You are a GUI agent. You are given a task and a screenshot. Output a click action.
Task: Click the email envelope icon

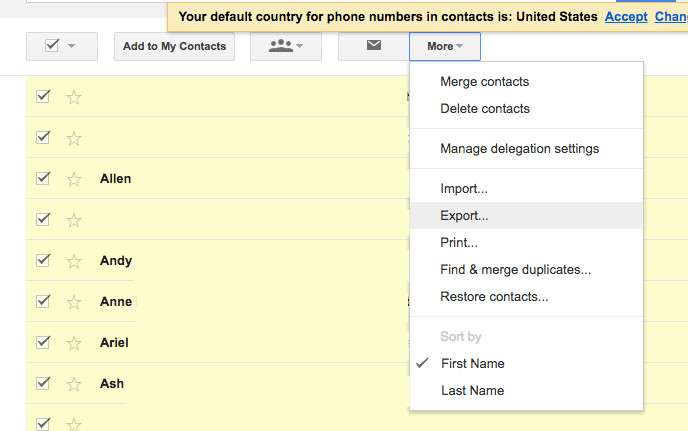pyautogui.click(x=373, y=46)
